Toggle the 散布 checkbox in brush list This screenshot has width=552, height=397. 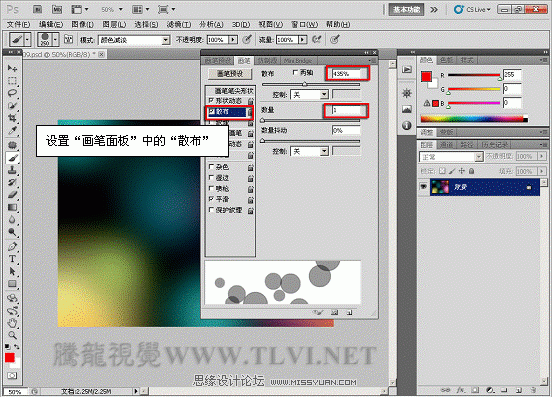click(x=212, y=111)
